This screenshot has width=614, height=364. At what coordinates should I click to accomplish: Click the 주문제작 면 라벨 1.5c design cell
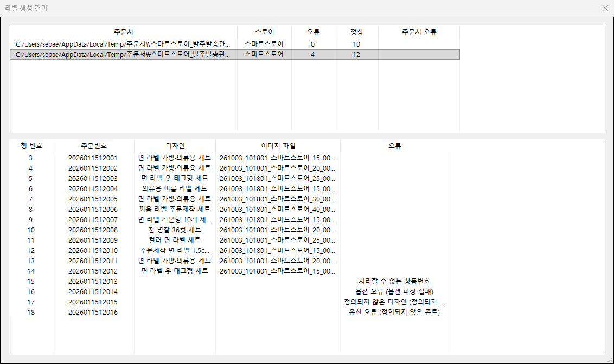point(175,250)
